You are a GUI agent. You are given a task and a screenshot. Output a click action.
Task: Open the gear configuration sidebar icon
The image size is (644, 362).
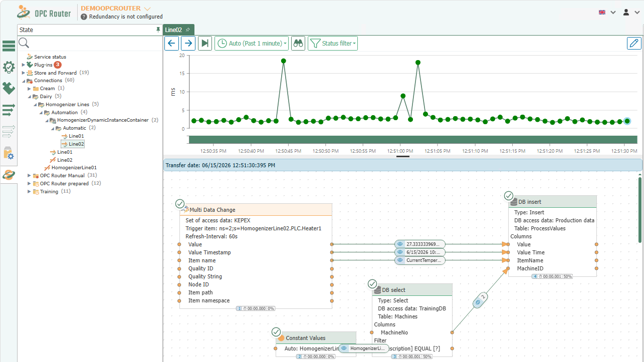click(x=9, y=67)
